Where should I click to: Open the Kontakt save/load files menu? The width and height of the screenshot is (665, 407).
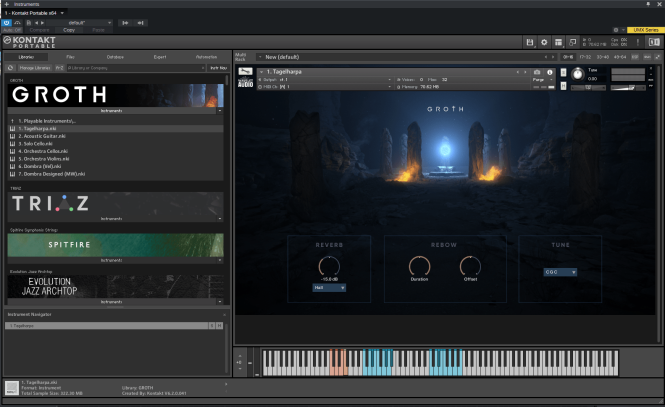pos(530,42)
